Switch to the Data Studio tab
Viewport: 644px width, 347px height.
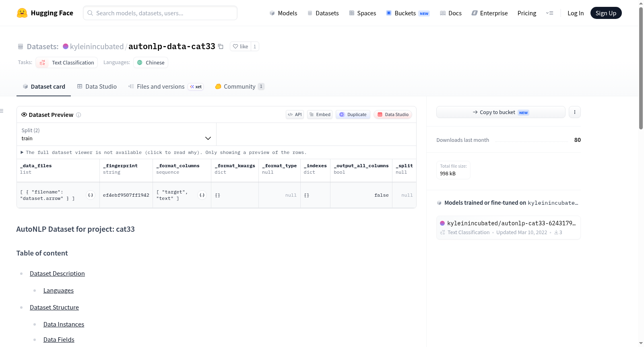click(x=97, y=86)
